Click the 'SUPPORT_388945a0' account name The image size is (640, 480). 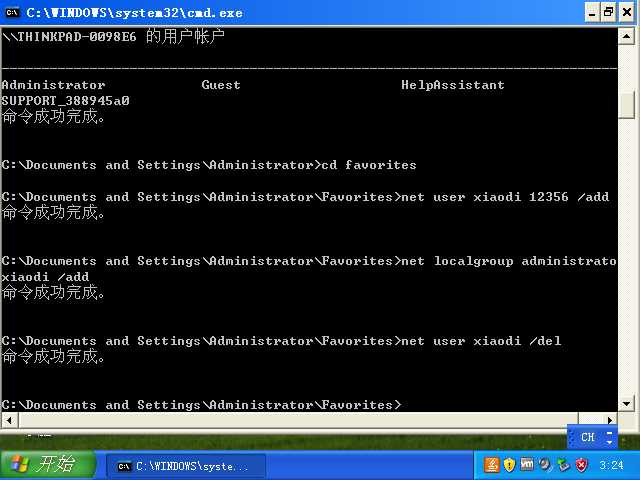tap(65, 101)
